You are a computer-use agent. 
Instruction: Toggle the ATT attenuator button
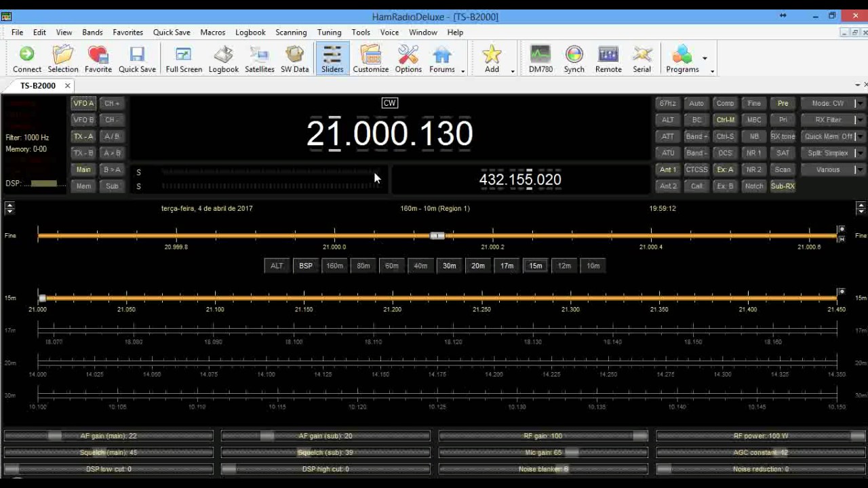tap(668, 136)
